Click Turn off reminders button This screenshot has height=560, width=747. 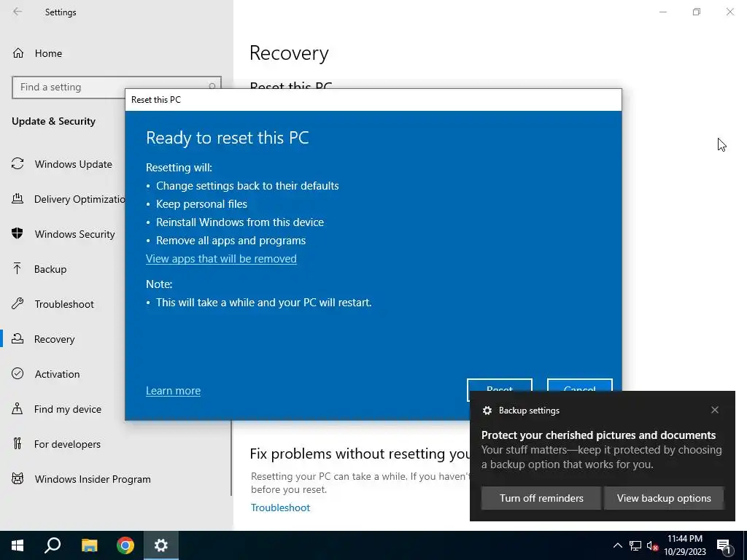[x=541, y=498]
